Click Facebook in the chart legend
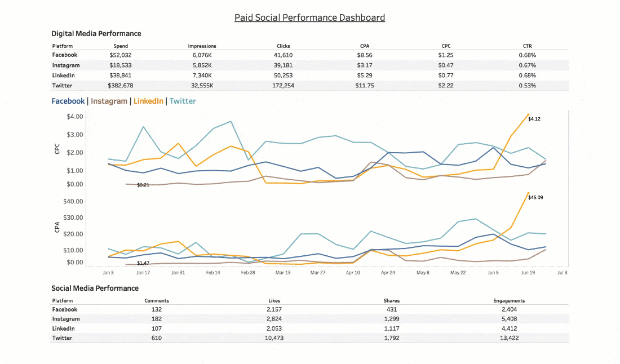The image size is (620, 364). click(68, 101)
